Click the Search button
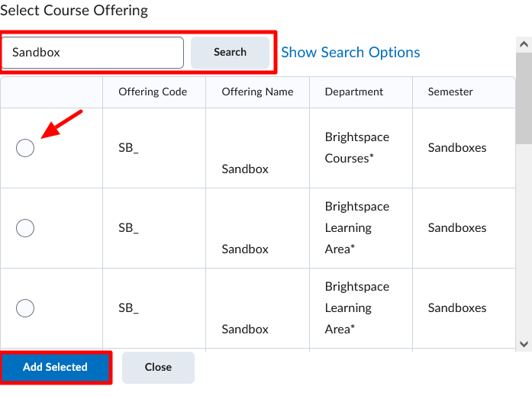 pos(230,52)
